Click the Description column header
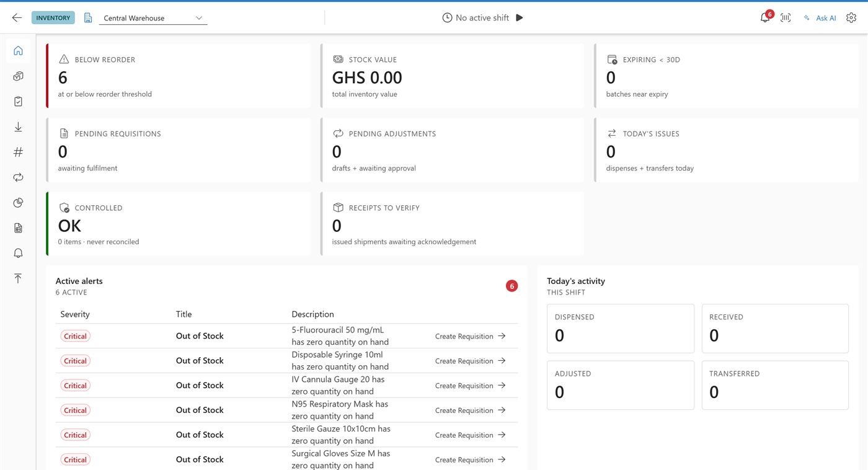This screenshot has height=470, width=868. pyautogui.click(x=313, y=314)
